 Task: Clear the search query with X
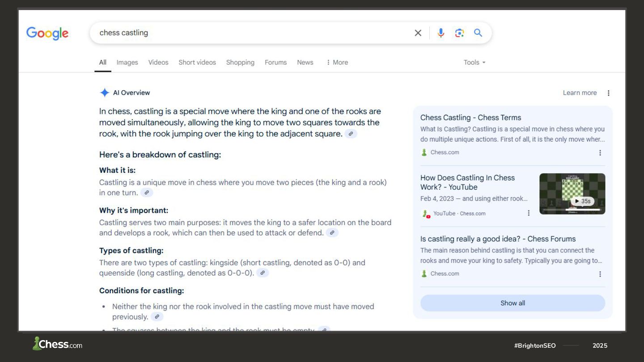[418, 33]
